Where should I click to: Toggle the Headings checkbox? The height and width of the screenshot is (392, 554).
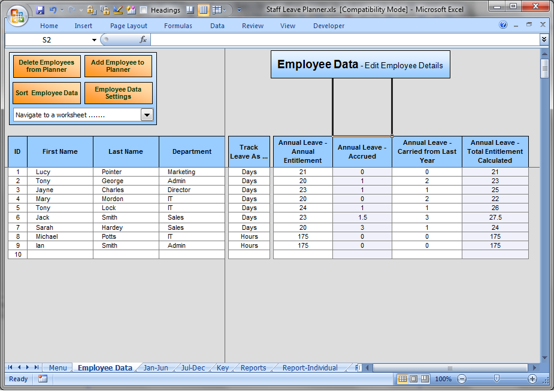pos(144,10)
